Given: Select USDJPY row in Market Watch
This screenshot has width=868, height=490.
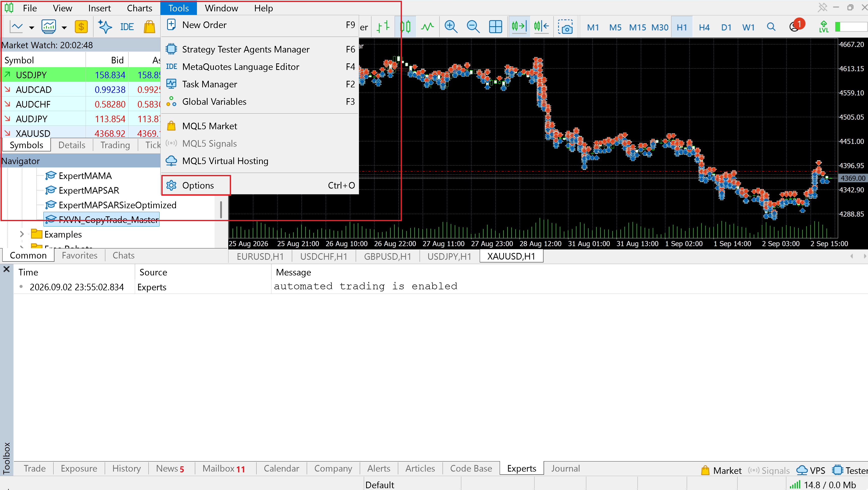Looking at the screenshot, I should coord(81,75).
